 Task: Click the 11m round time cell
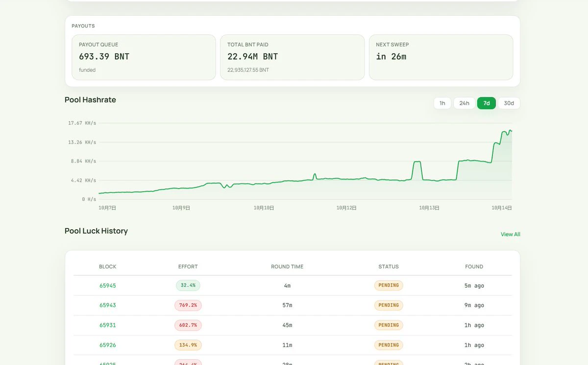[287, 345]
